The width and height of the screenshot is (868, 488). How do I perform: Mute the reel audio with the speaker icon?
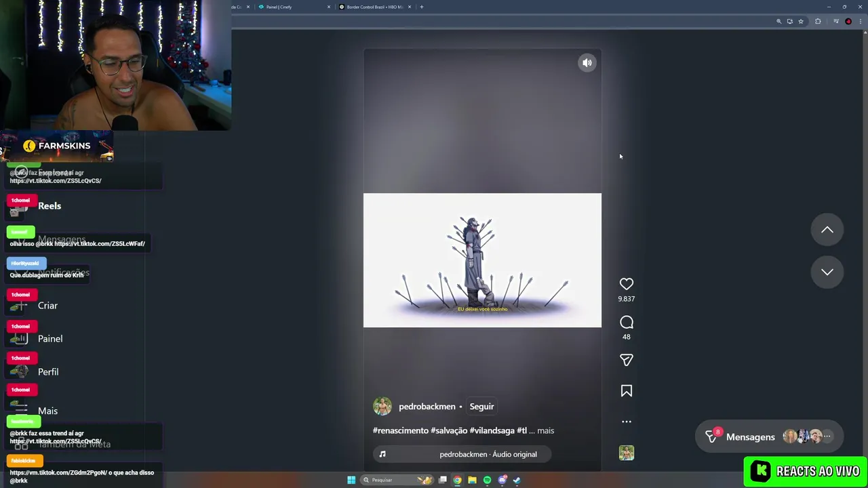coord(587,63)
